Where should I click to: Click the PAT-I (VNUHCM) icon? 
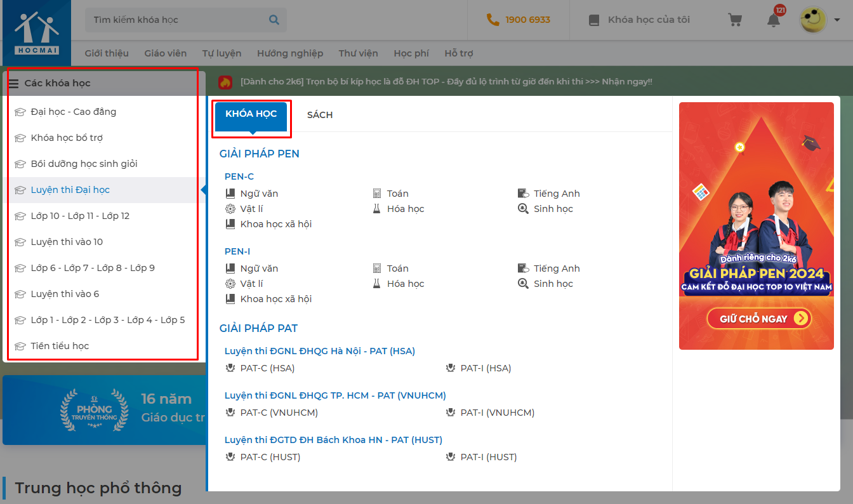[451, 413]
